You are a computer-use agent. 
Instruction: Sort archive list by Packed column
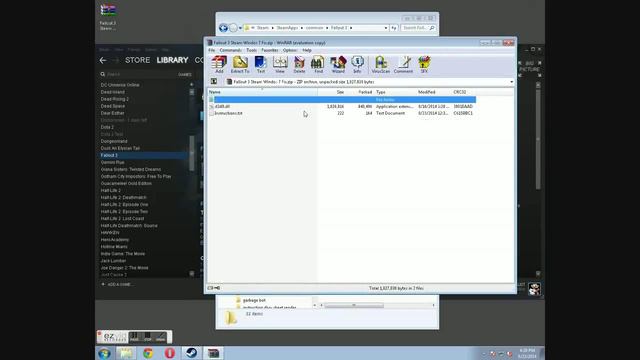click(360, 92)
